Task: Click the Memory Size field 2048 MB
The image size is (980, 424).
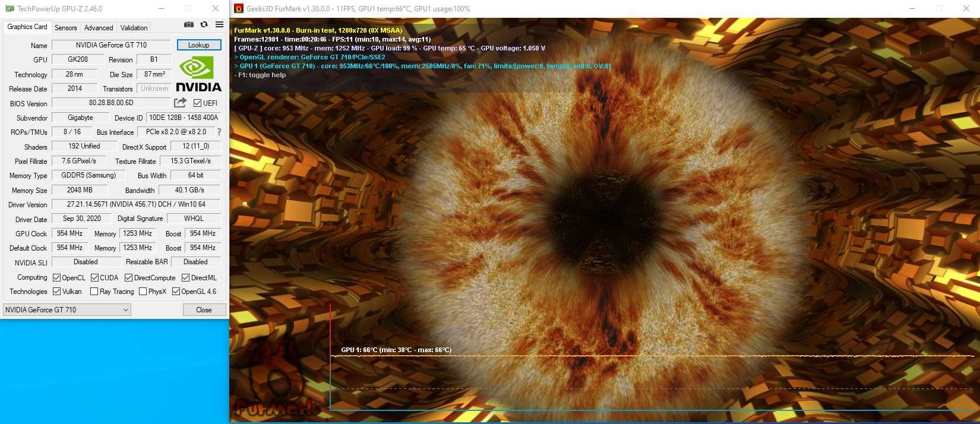Action: tap(80, 190)
